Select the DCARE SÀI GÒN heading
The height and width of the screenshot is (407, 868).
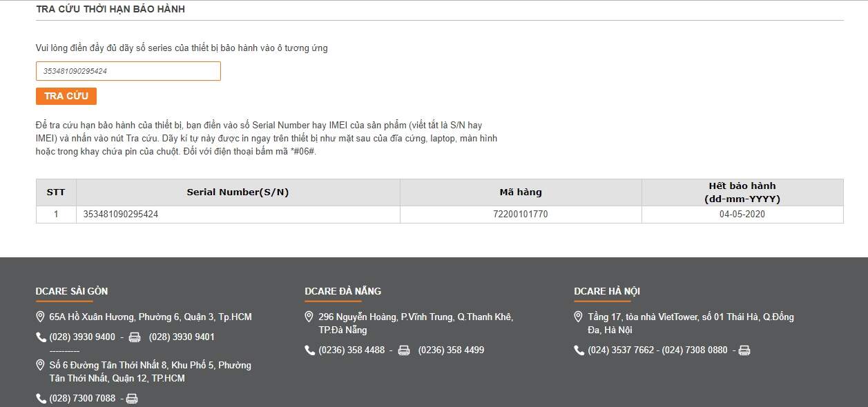[72, 291]
